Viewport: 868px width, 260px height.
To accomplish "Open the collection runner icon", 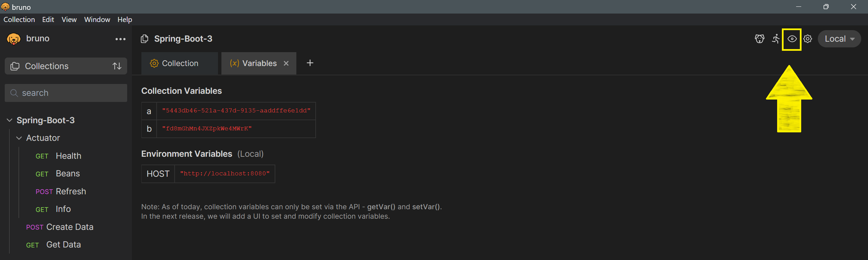I will [x=776, y=39].
